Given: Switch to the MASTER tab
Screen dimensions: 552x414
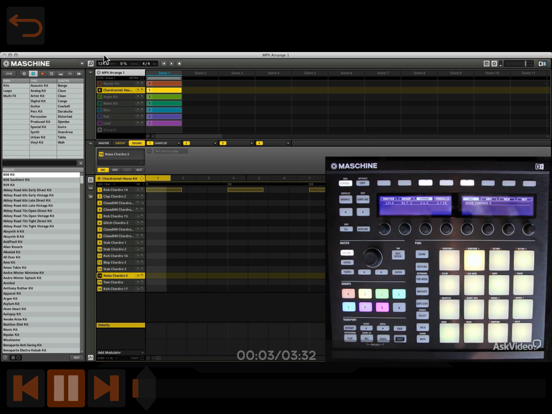Looking at the screenshot, I should (104, 143).
